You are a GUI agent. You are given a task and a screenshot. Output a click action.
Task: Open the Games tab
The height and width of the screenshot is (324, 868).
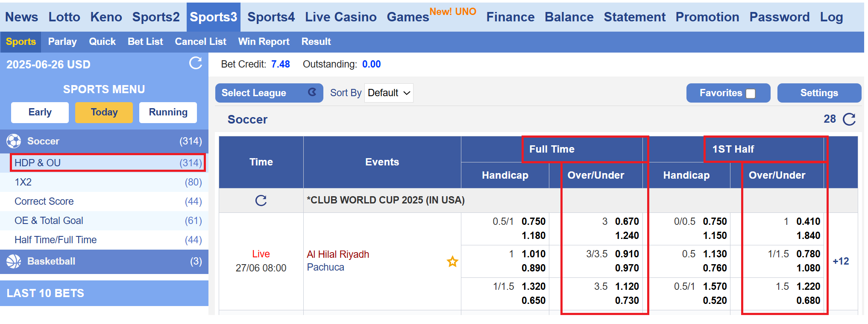(408, 17)
